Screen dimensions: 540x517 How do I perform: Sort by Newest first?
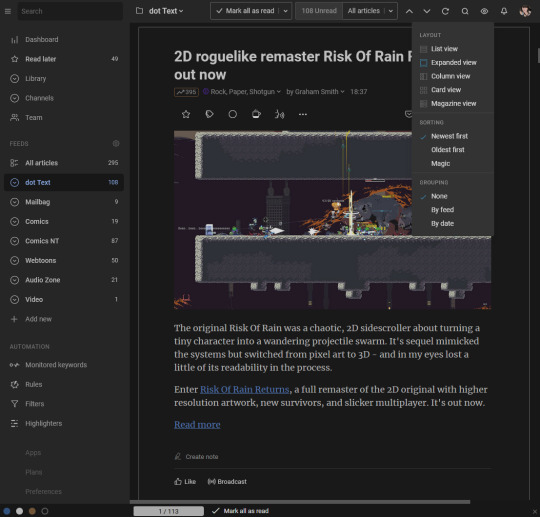click(453, 136)
